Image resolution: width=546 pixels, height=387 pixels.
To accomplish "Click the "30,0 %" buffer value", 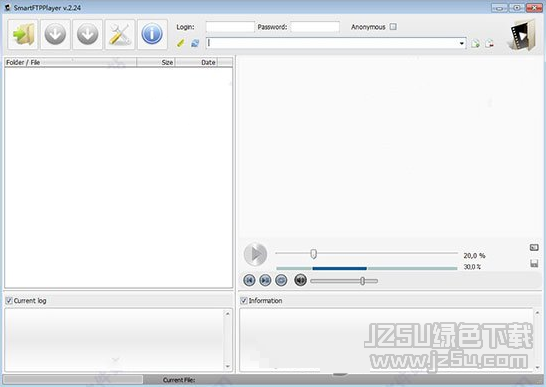I will pos(472,267).
